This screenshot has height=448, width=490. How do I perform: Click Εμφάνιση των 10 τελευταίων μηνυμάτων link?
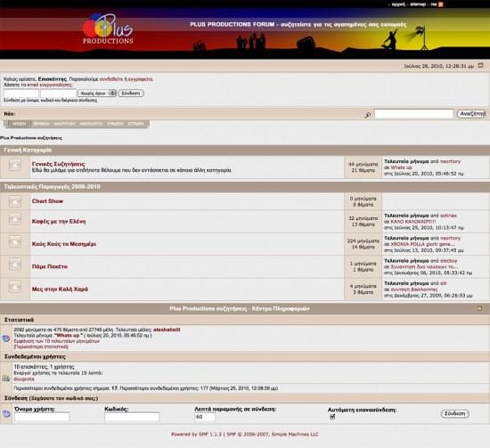pos(56,341)
